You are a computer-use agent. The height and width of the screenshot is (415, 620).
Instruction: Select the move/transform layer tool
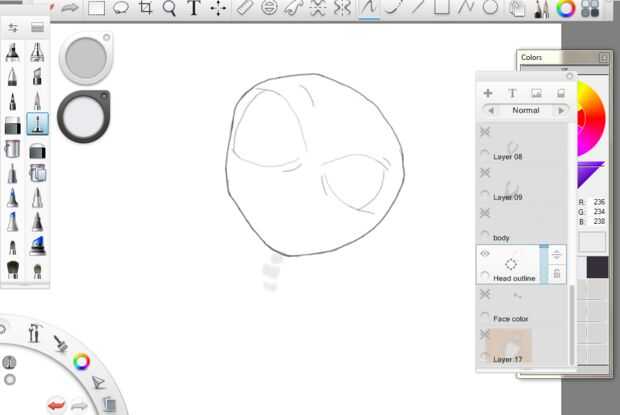pyautogui.click(x=218, y=8)
